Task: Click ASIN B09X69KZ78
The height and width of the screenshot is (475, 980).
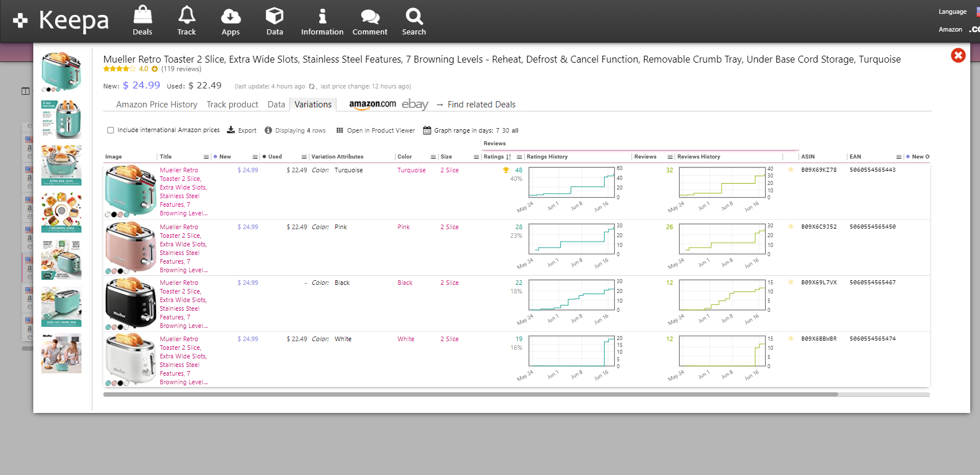Action: [819, 170]
